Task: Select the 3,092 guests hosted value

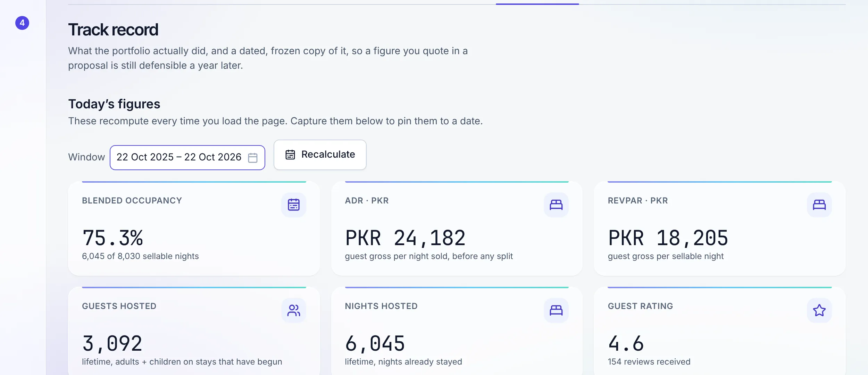Action: point(112,343)
